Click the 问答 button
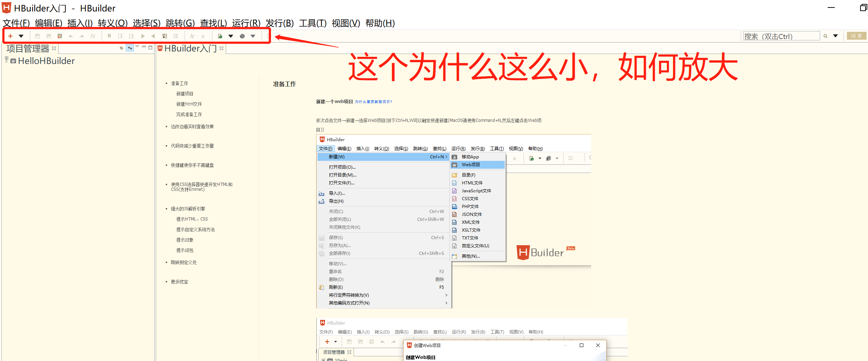The image size is (868, 361). [x=857, y=36]
